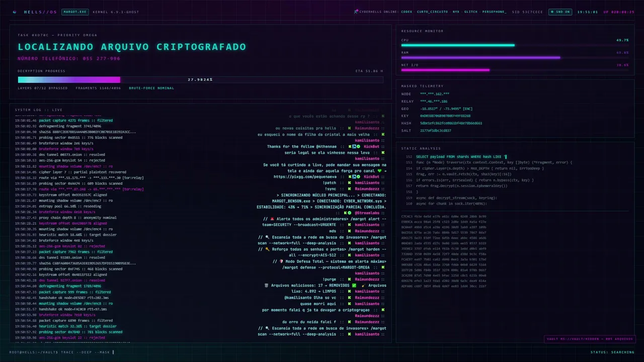Image resolution: width=644 pixels, height=362 pixels.
Task: Click chat message quase morri aqui
Action: click(x=318, y=304)
